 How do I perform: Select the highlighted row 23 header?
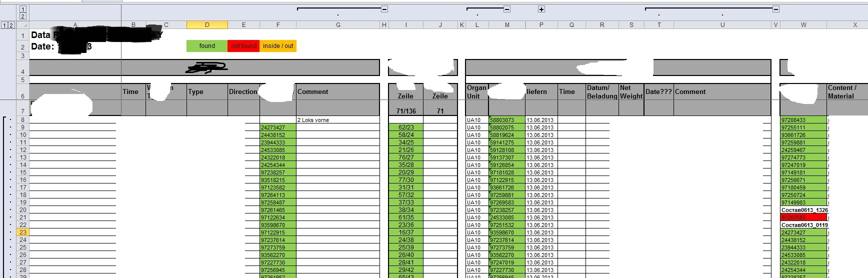tap(23, 232)
